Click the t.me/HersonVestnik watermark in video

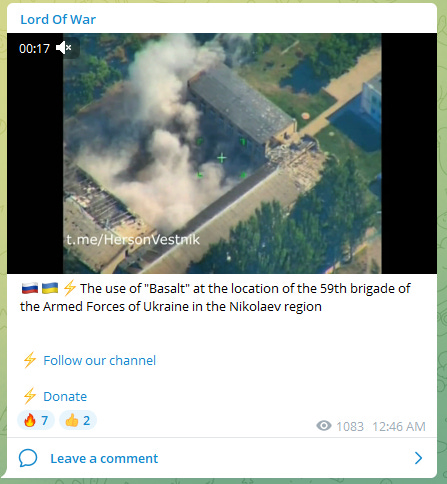(133, 239)
